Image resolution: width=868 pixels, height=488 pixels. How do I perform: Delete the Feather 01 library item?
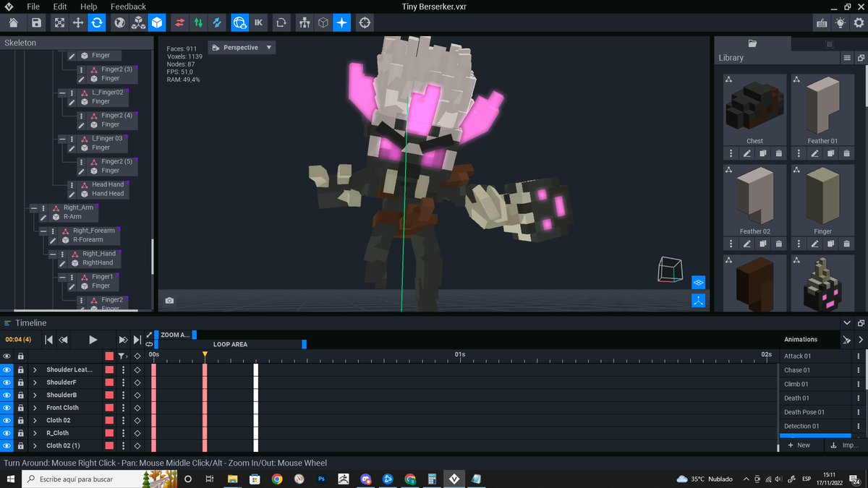(846, 153)
